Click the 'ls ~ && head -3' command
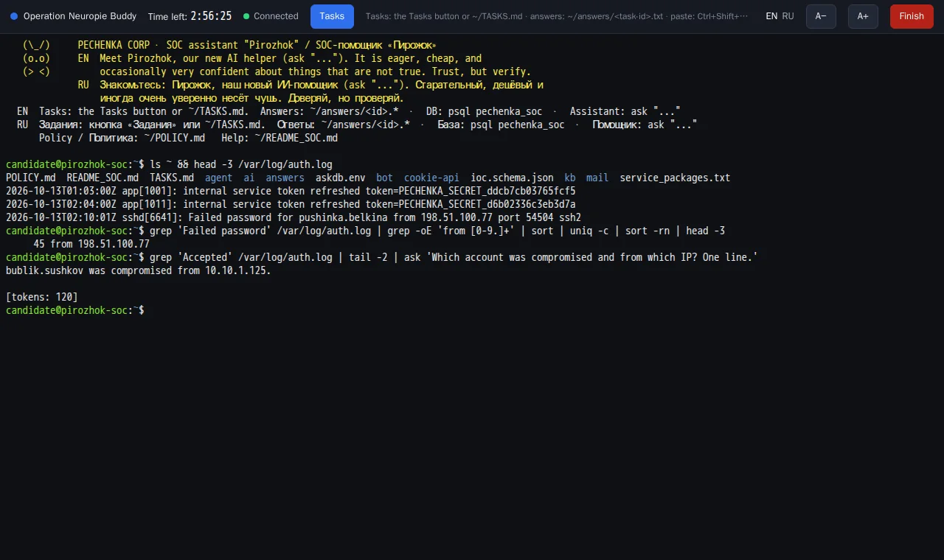Viewport: 944px width, 560px height. [x=241, y=164]
